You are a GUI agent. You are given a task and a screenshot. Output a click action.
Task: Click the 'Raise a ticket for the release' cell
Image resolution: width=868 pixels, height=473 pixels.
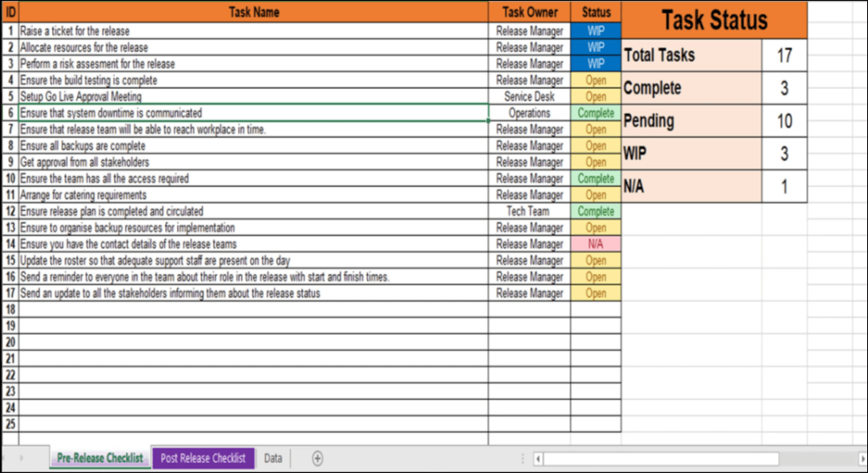pos(254,31)
